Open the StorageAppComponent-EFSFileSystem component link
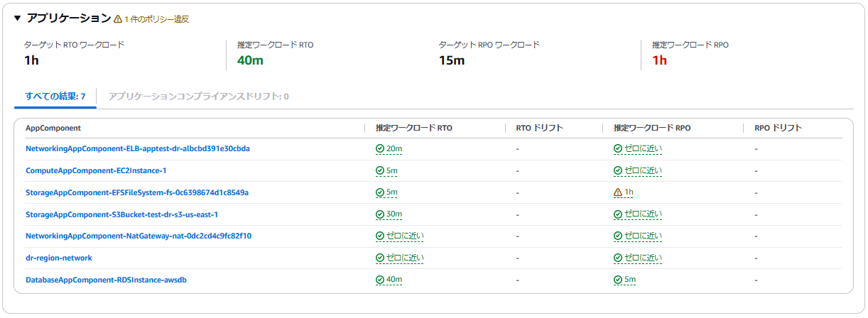868x318 pixels. click(x=136, y=192)
